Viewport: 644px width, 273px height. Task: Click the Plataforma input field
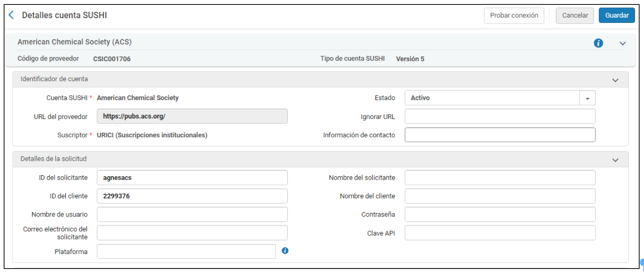click(186, 251)
